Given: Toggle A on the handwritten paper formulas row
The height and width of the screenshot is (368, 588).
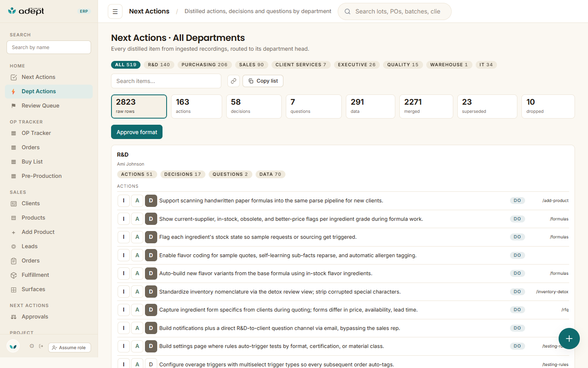Looking at the screenshot, I should (x=137, y=201).
